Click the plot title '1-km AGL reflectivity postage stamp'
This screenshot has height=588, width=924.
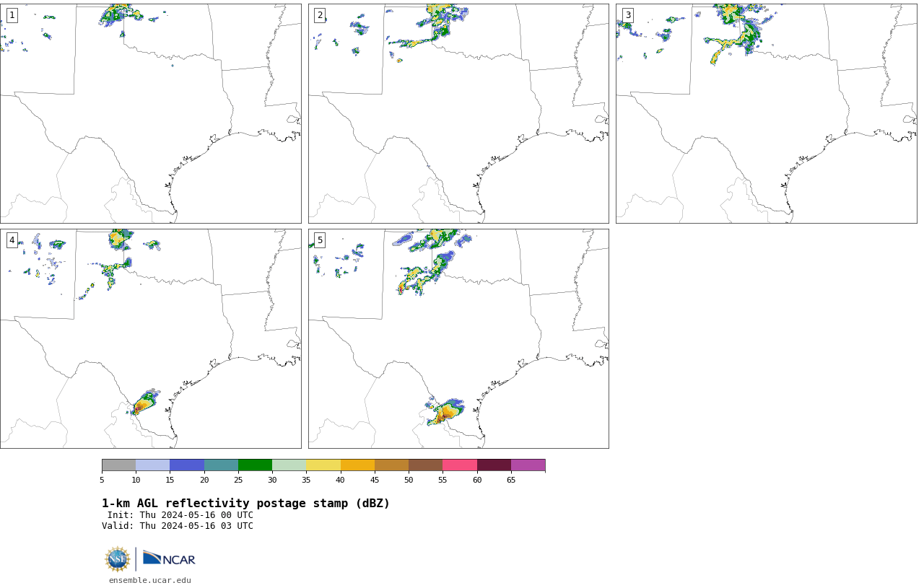pyautogui.click(x=245, y=504)
